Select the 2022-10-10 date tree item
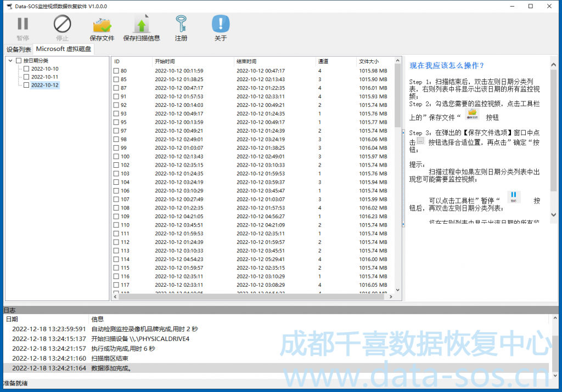 tap(44, 69)
